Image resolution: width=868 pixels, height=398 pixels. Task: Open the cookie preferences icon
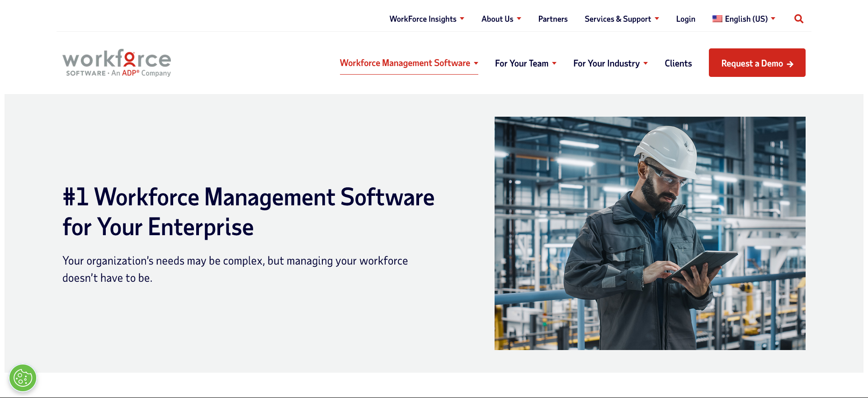[x=23, y=378]
